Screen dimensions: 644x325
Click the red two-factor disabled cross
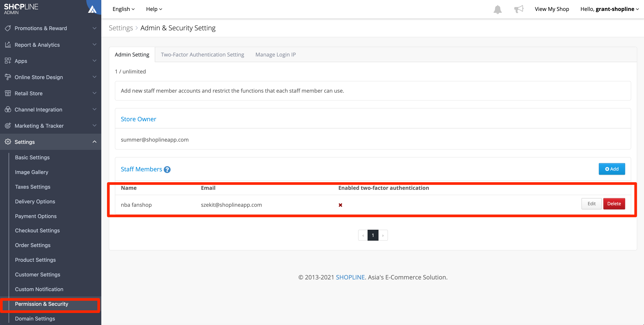[340, 205]
